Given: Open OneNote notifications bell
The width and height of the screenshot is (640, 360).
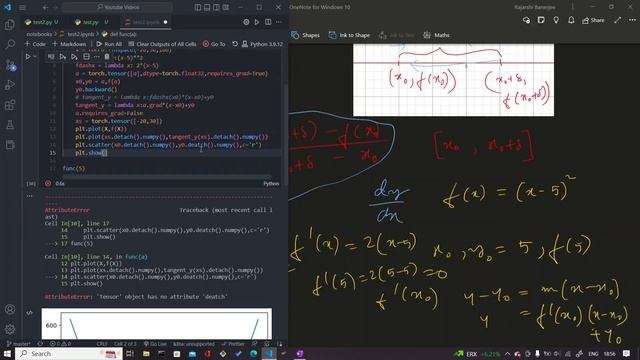Looking at the screenshot, I should click(571, 20).
